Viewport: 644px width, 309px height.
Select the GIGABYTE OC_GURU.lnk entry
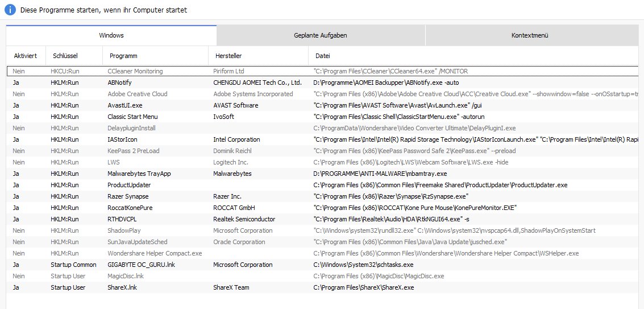pyautogui.click(x=322, y=265)
